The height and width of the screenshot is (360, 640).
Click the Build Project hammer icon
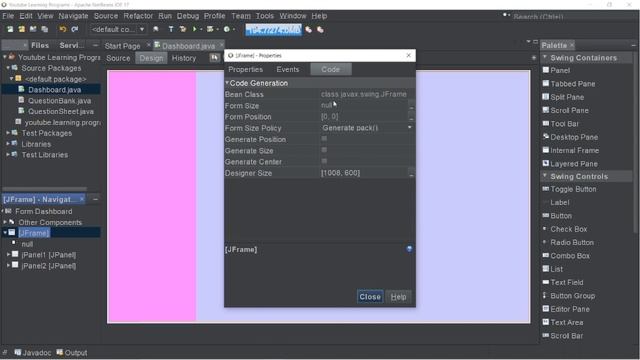(171, 29)
